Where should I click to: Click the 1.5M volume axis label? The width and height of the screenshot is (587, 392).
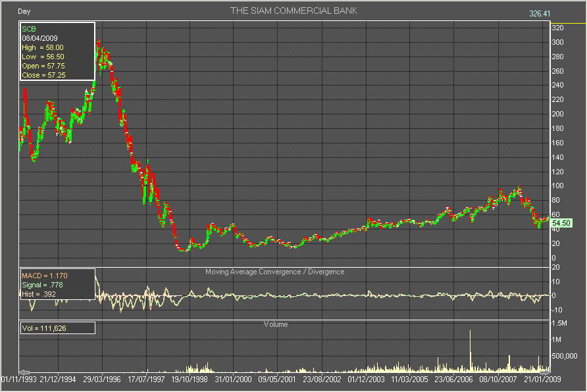point(559,323)
